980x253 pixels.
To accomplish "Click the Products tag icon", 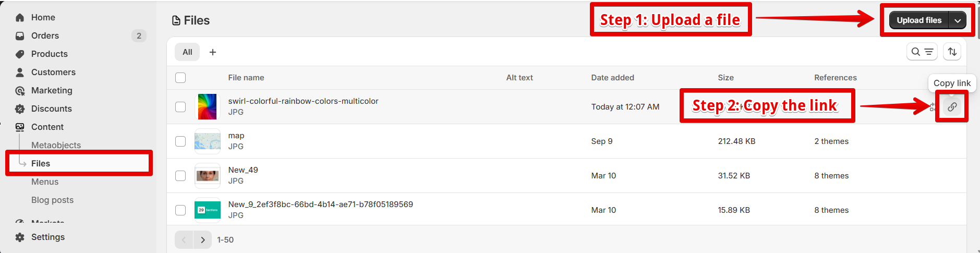I will coord(20,54).
